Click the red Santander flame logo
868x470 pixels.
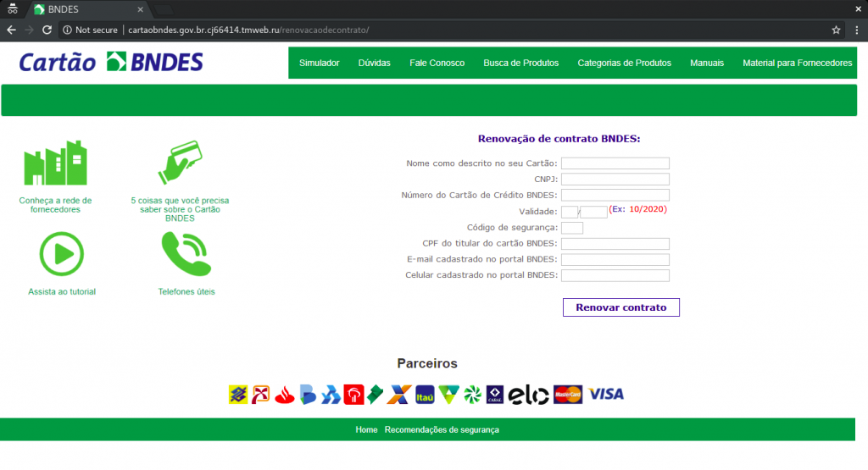tap(284, 395)
